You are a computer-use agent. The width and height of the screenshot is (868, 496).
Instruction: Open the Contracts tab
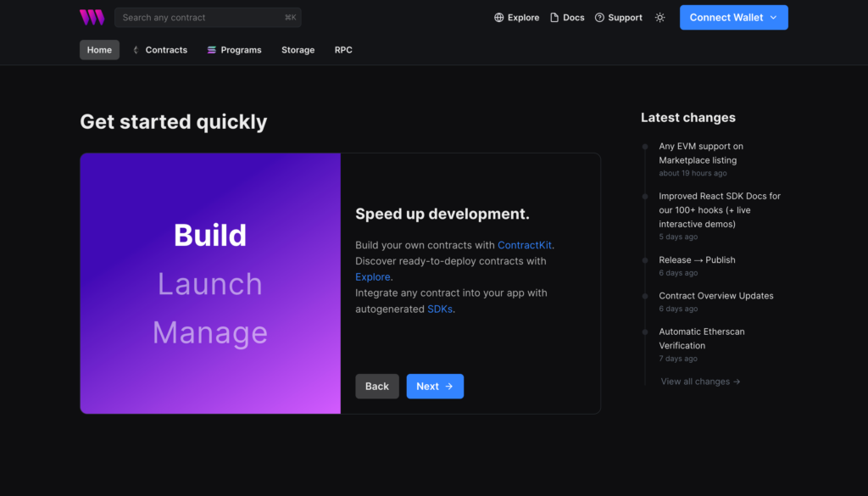160,50
